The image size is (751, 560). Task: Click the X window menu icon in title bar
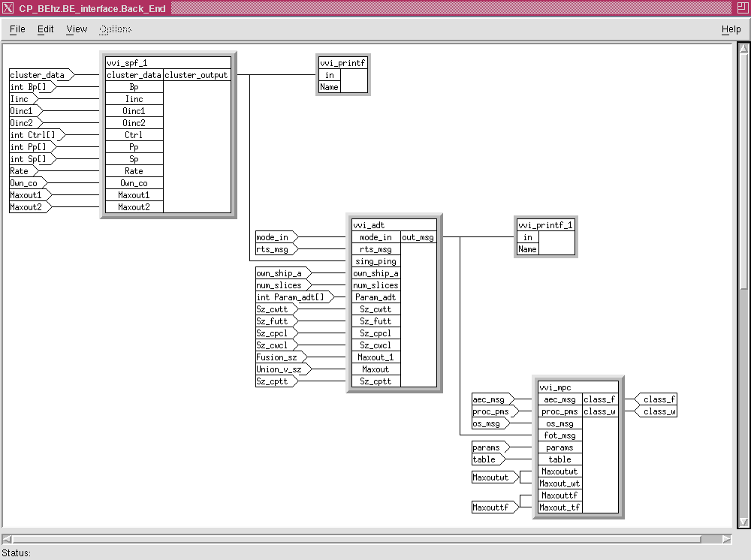[8, 8]
